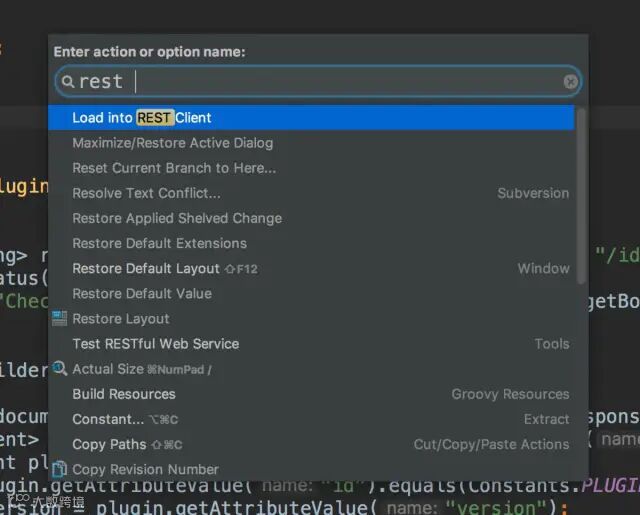Click the Actual Size magnifier icon

60,368
